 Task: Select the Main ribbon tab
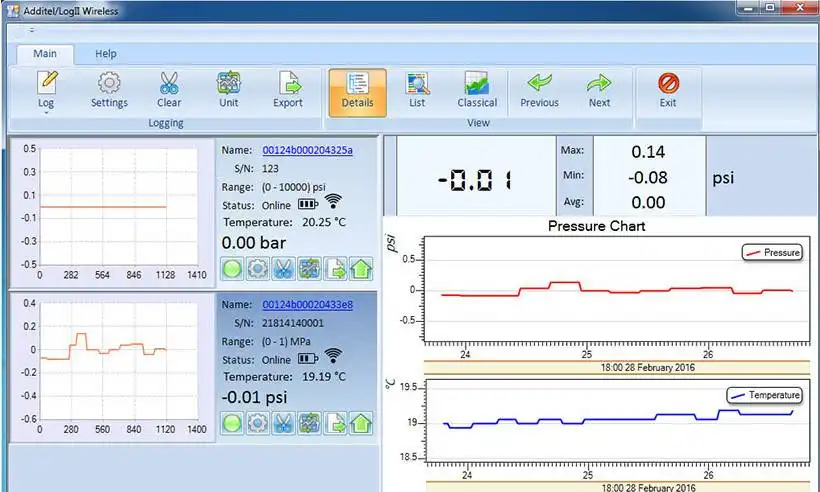click(45, 53)
